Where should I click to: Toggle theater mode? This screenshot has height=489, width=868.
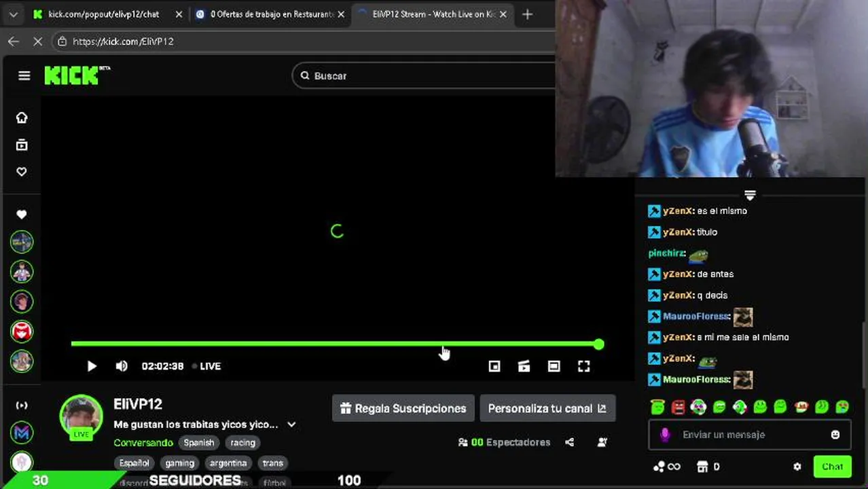[x=554, y=366]
